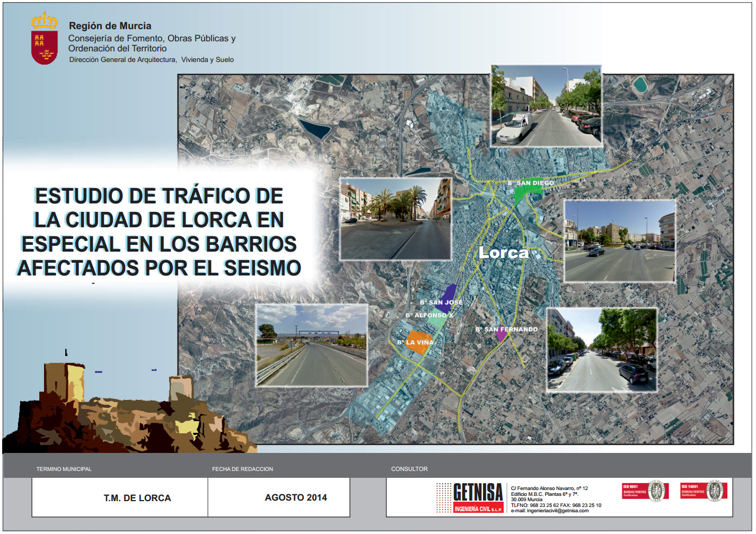Click 'Edificio M.B.C. Plantas 6ª y 7ª' line
This screenshot has width=756, height=534.
544,494
